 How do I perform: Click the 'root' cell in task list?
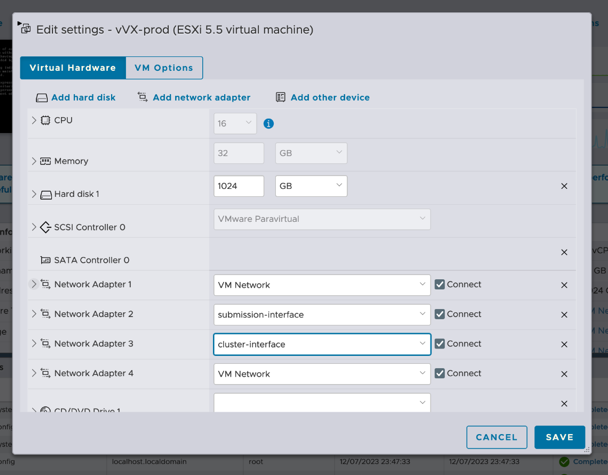point(256,462)
